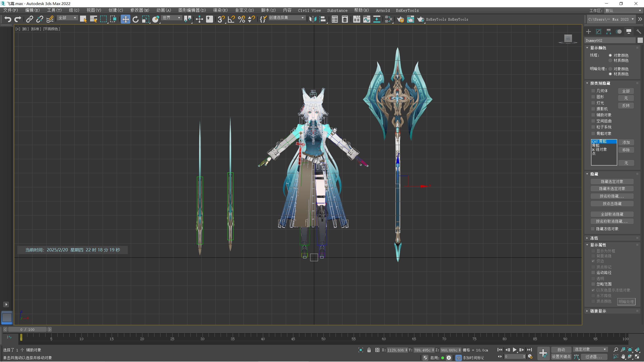Screen dimensions: 644x362
Task: Toggle selection lock padlock icon
Action: click(369, 350)
